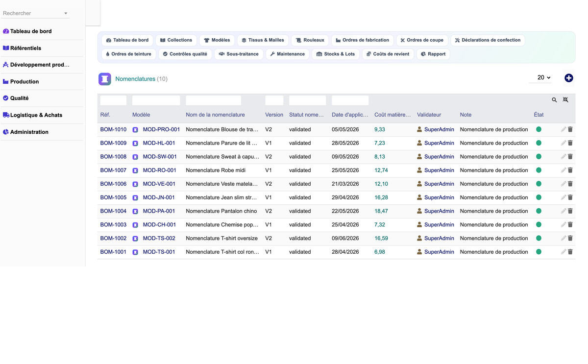Open the MOD-SW-001 model link
Image resolution: width=588 pixels, height=364 pixels.
tap(159, 157)
